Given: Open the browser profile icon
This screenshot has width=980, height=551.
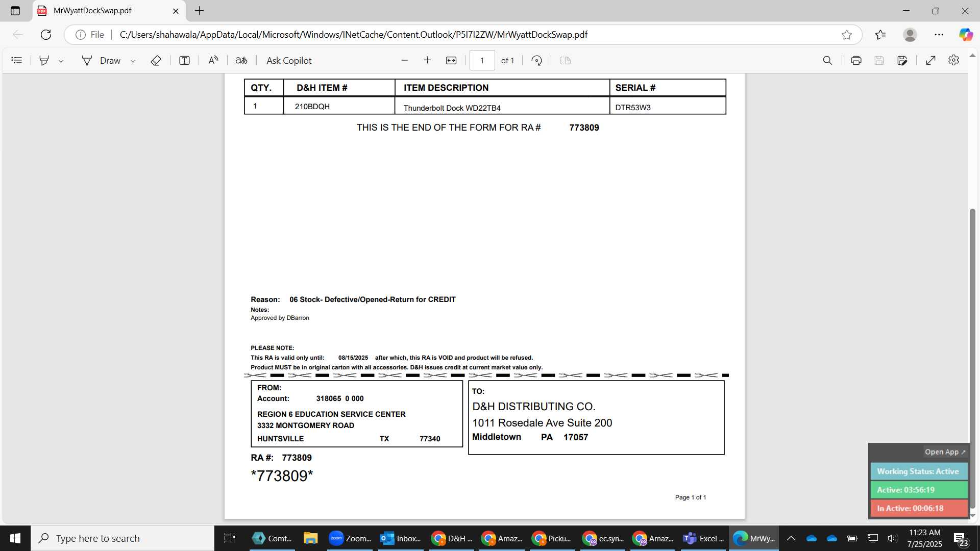Looking at the screenshot, I should [x=910, y=35].
